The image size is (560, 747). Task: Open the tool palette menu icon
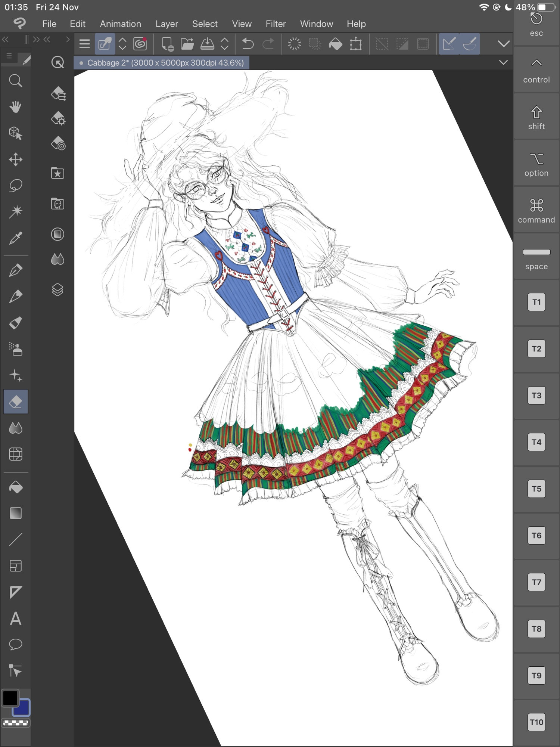[x=9, y=56]
